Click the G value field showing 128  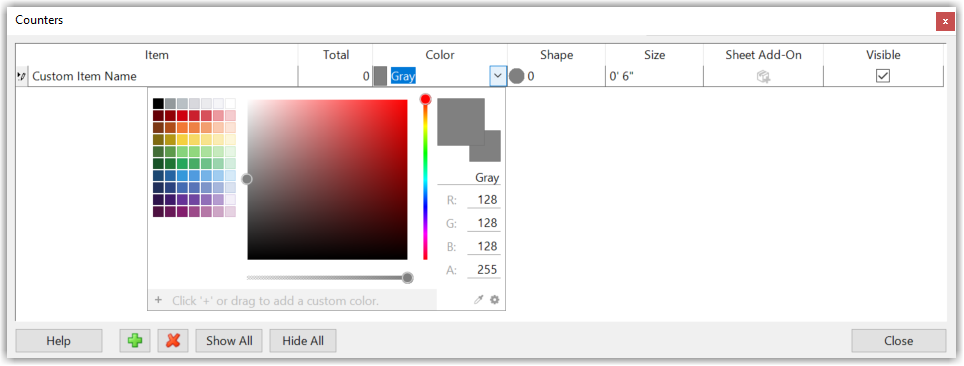point(484,223)
